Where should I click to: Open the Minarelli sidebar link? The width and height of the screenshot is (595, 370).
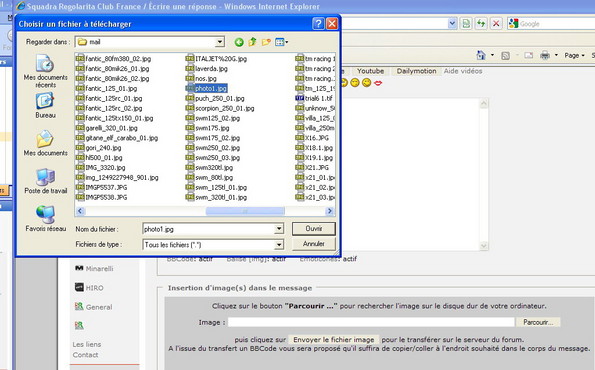click(x=99, y=269)
